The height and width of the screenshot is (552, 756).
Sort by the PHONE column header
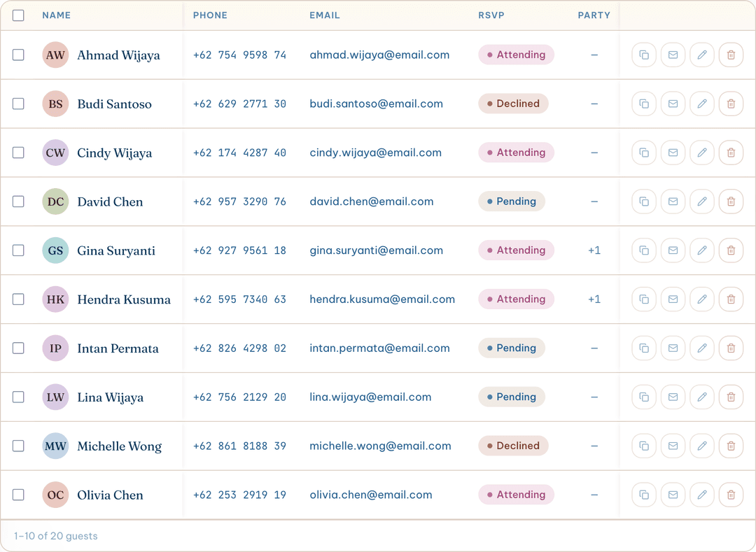(210, 15)
